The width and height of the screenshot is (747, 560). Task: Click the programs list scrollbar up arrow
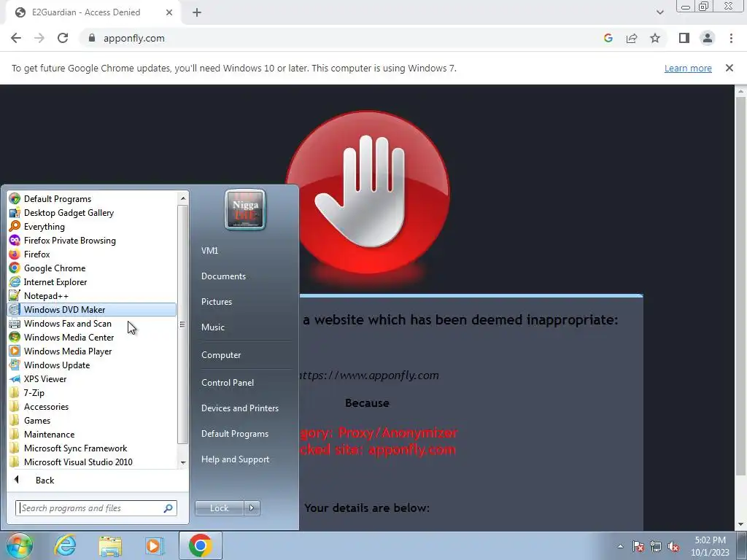(183, 198)
